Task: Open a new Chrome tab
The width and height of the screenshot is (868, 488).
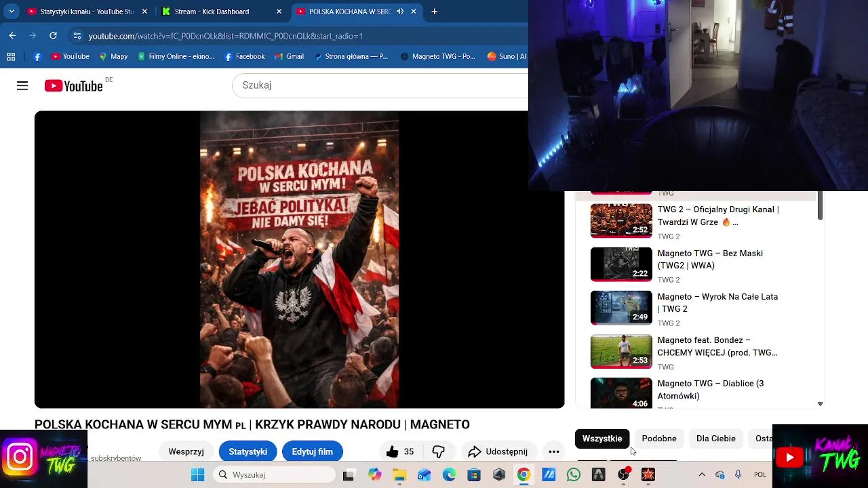Action: 435,12
